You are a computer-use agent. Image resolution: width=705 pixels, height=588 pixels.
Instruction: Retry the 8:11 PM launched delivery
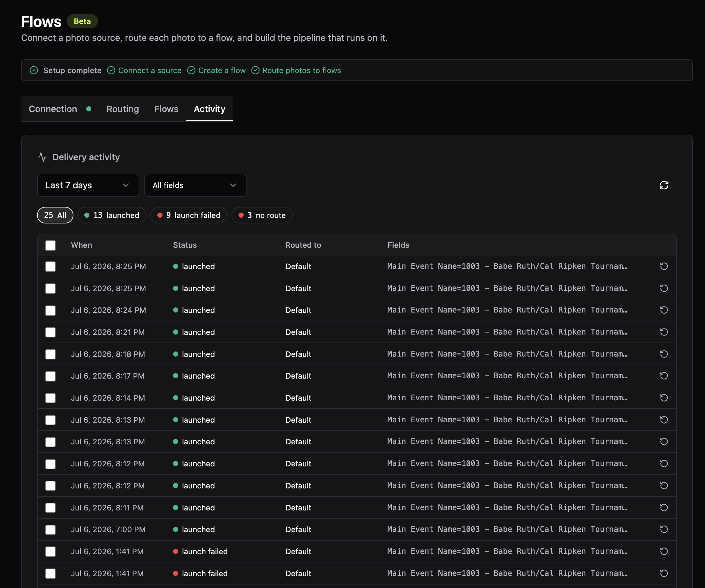pyautogui.click(x=664, y=508)
